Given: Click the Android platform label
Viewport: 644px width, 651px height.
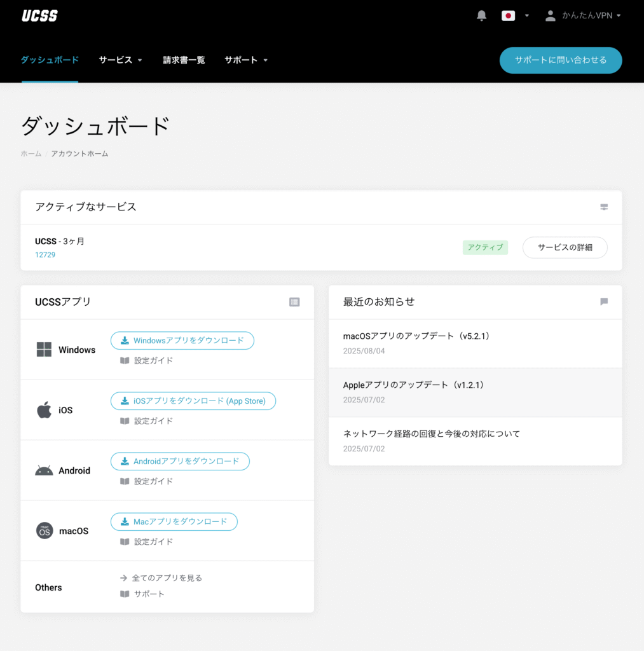Looking at the screenshot, I should pyautogui.click(x=74, y=471).
